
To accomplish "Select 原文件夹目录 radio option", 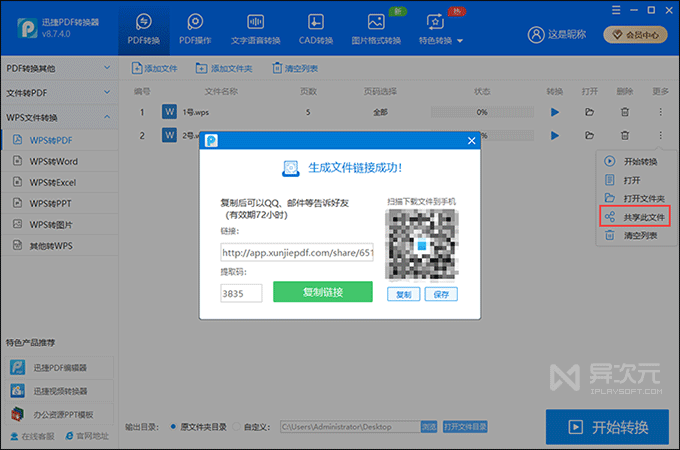I will (x=199, y=427).
